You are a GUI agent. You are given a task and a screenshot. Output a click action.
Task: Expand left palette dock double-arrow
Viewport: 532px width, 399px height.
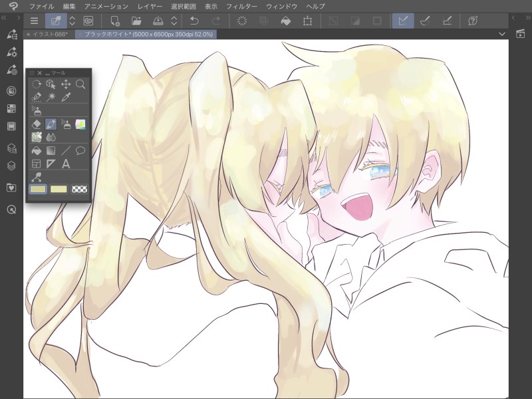coord(4,18)
